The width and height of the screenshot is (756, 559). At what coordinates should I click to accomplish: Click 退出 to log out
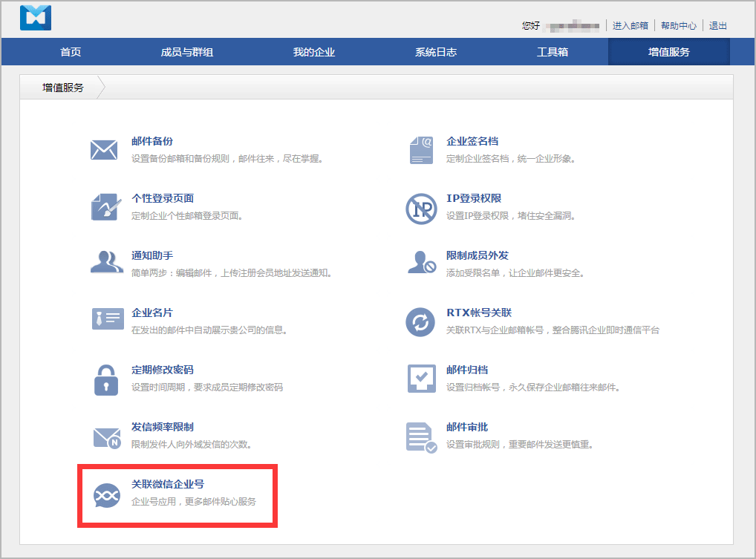pos(718,26)
